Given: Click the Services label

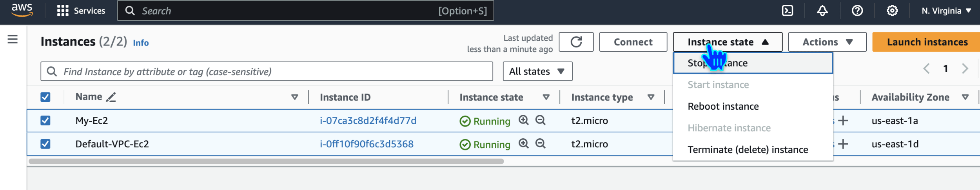Looking at the screenshot, I should pyautogui.click(x=89, y=11).
